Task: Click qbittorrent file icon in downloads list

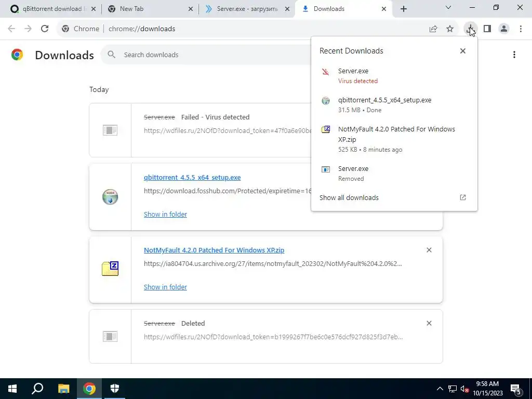Action: tap(110, 197)
